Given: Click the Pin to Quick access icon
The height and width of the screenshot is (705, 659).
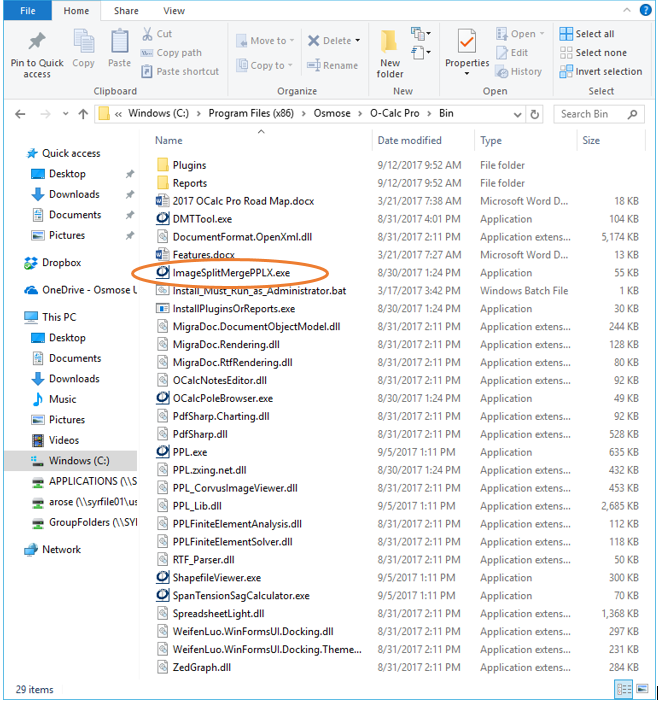Looking at the screenshot, I should click(37, 41).
